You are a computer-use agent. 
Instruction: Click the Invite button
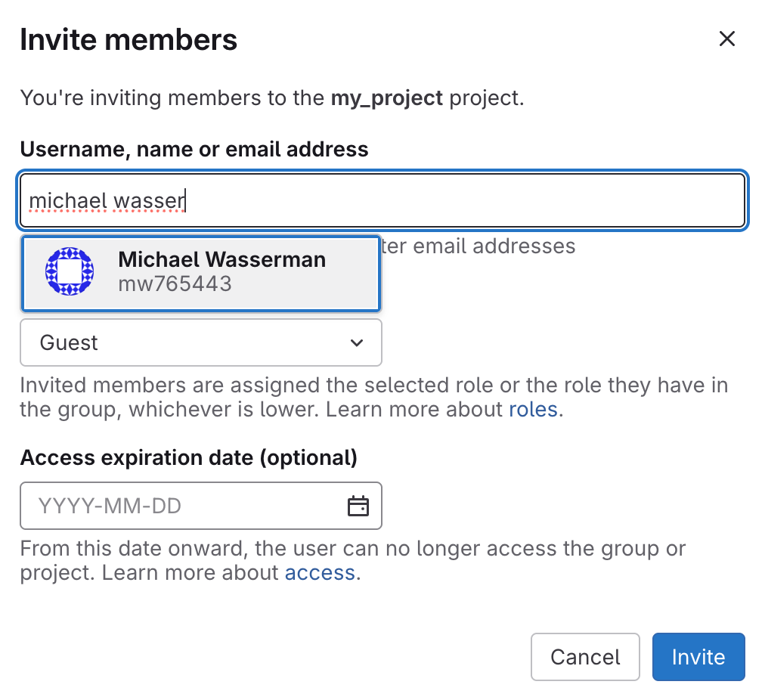pos(698,657)
